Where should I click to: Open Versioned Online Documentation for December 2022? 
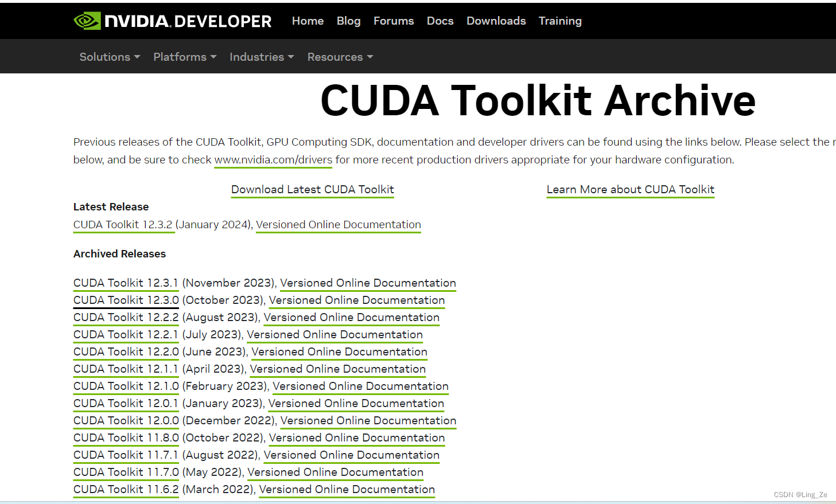[x=368, y=421]
